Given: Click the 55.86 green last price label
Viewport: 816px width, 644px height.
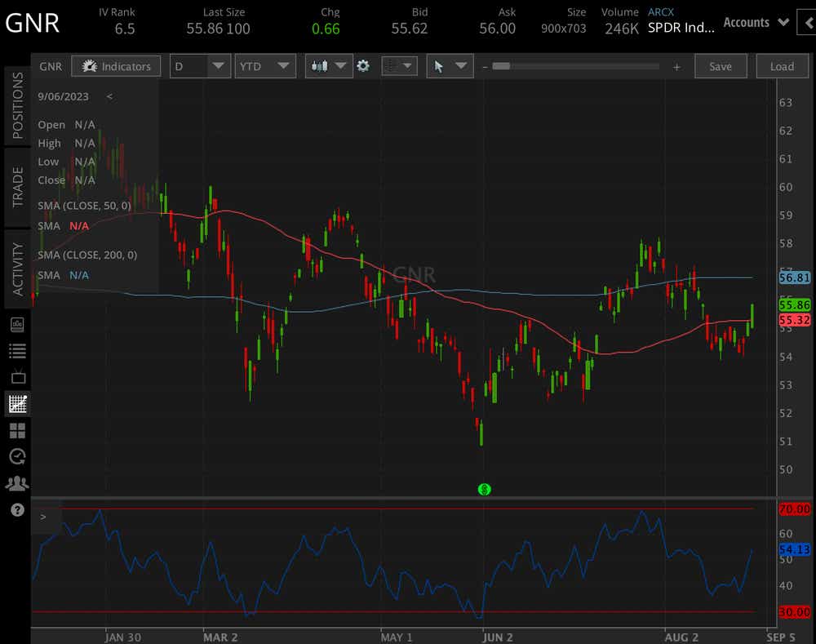Looking at the screenshot, I should (795, 304).
